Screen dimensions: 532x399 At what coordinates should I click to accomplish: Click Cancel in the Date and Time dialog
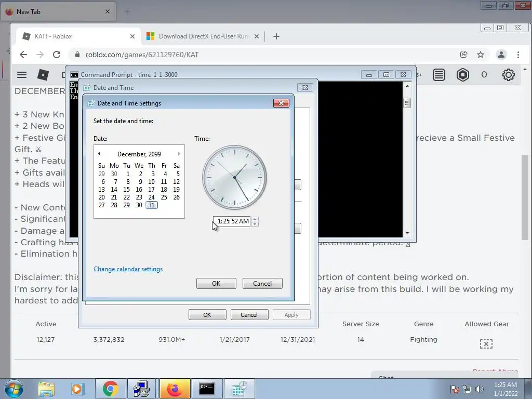[x=249, y=315]
